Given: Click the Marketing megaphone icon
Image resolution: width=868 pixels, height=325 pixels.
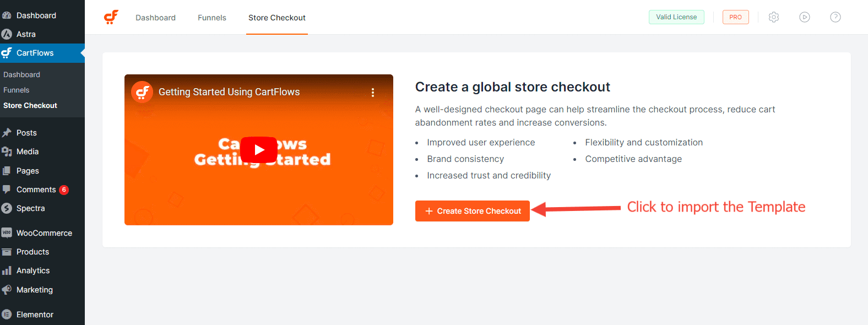Looking at the screenshot, I should [x=7, y=290].
